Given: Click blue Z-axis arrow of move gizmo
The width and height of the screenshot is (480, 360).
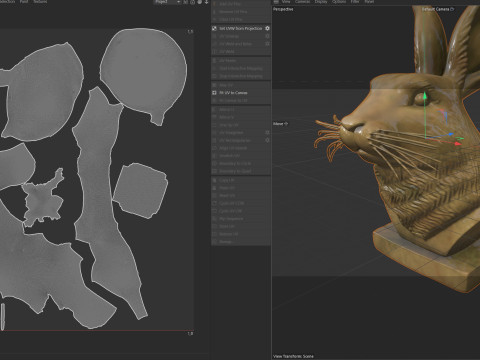Looking at the screenshot, I should click(450, 134).
